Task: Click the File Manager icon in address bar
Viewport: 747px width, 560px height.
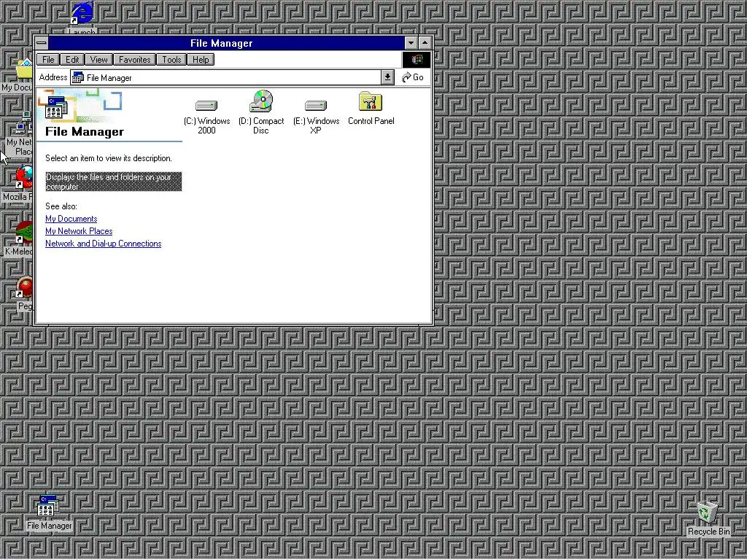Action: (x=78, y=77)
